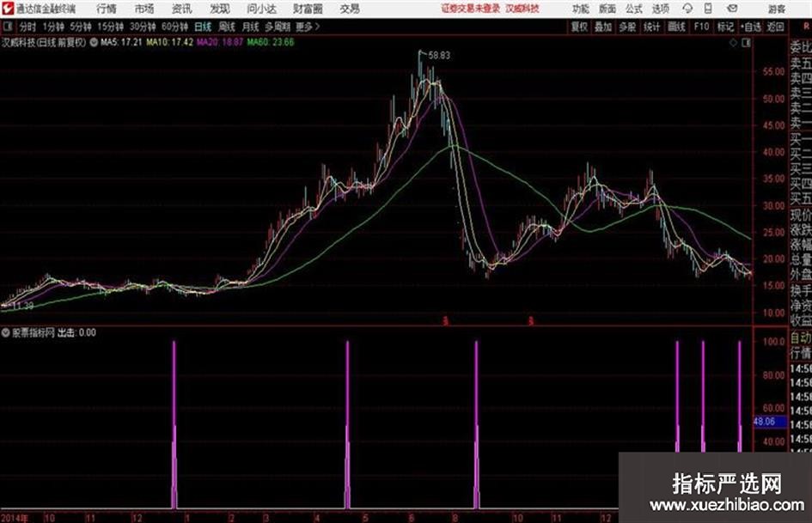Open the 功能 menu
The width and height of the screenshot is (812, 523).
[581, 9]
